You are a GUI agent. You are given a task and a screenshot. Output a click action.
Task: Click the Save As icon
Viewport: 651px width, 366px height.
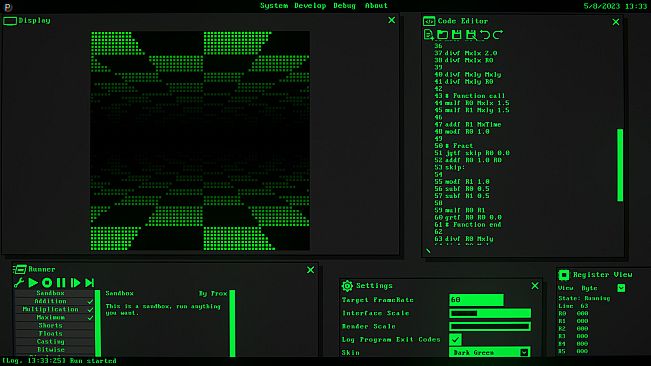coord(471,35)
